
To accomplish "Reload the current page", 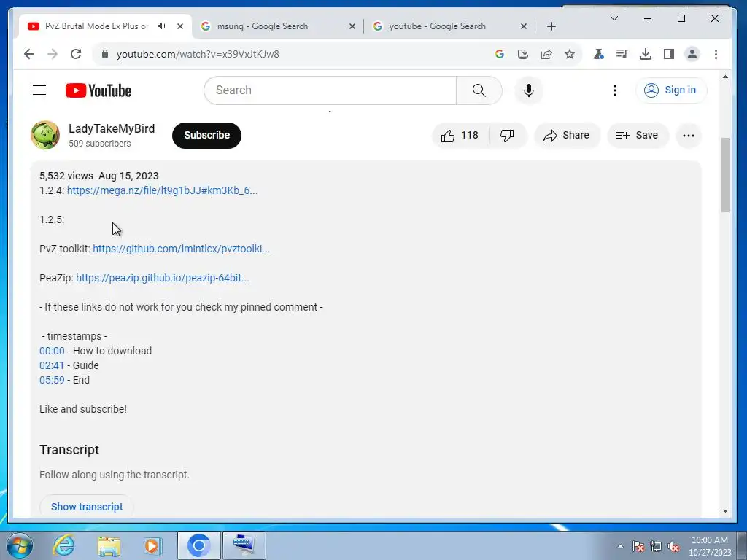I will tap(76, 54).
